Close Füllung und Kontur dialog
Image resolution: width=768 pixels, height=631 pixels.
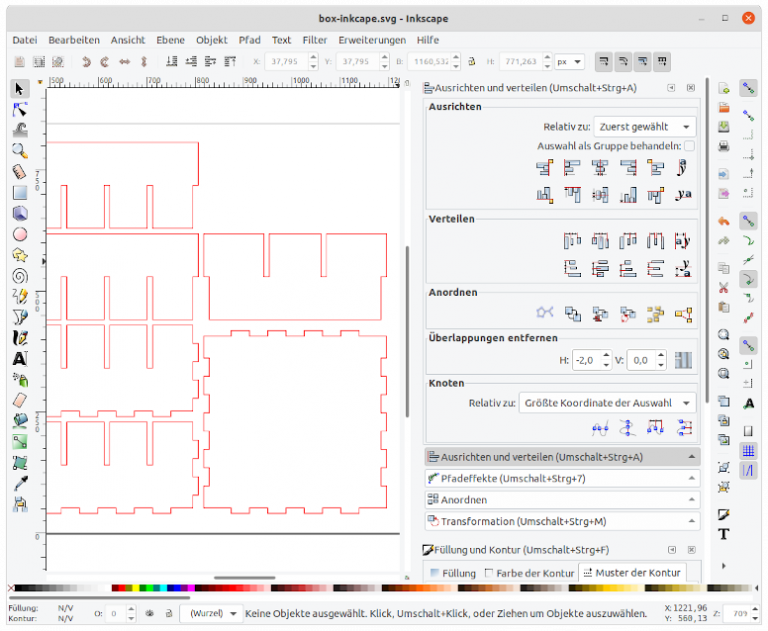(x=692, y=550)
